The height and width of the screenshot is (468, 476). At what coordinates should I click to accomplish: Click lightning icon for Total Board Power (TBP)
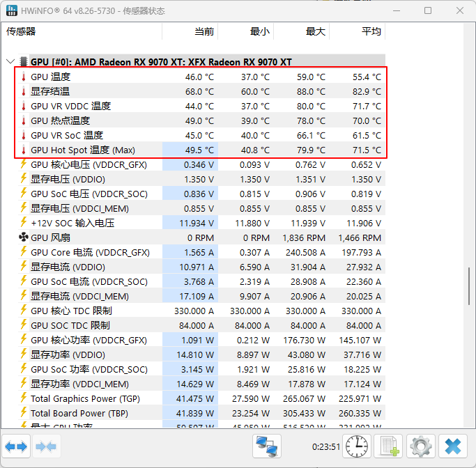[x=24, y=412]
